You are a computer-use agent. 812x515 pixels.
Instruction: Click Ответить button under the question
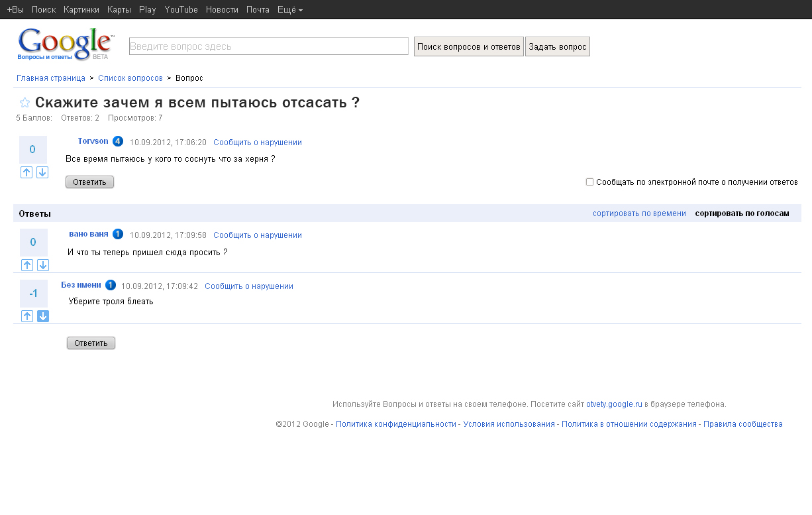(90, 182)
